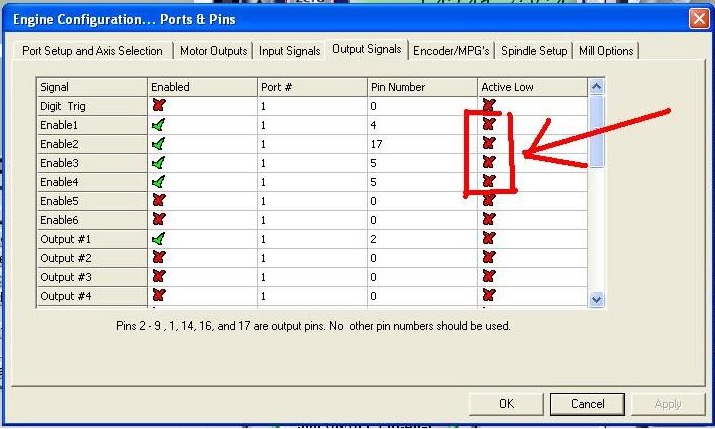Toggle Enabled checkmark for Enable2 signal
715x429 pixels.
[x=158, y=144]
